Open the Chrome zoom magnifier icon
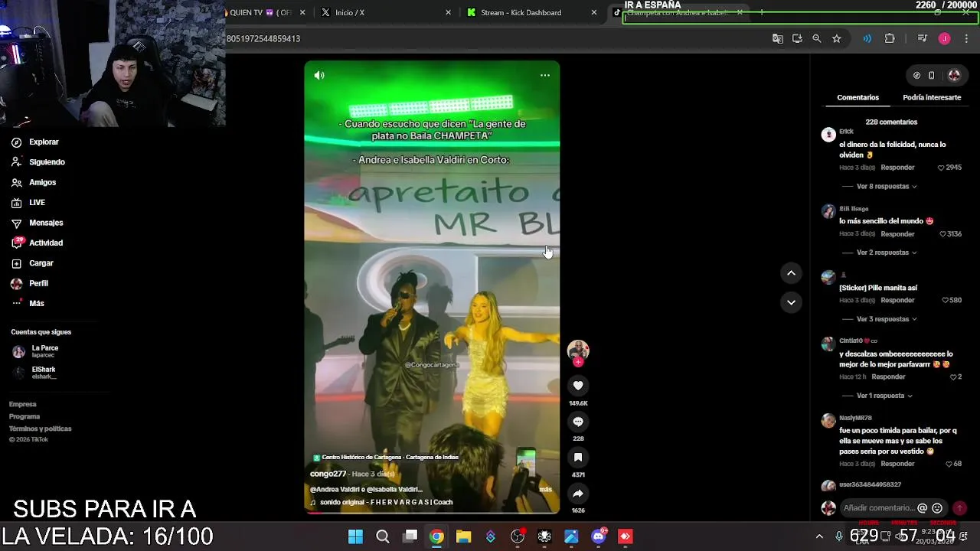 click(x=816, y=38)
